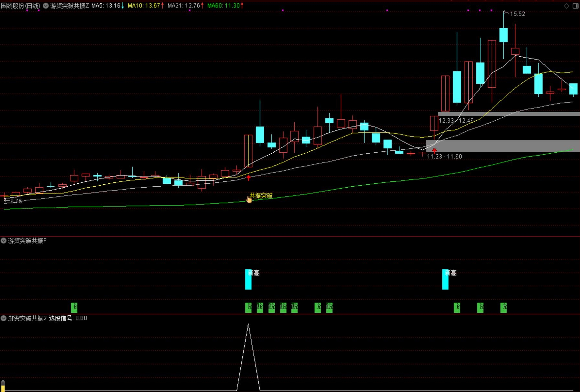Viewport: 580px width, 392px height.
Task: Click the 15.52 high price label
Action: point(517,14)
